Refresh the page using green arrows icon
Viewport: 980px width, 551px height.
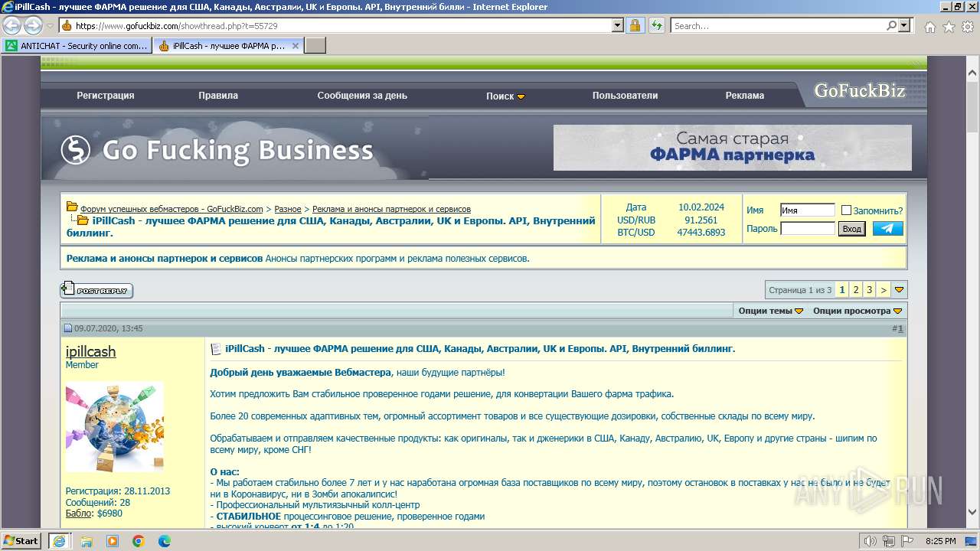(656, 25)
